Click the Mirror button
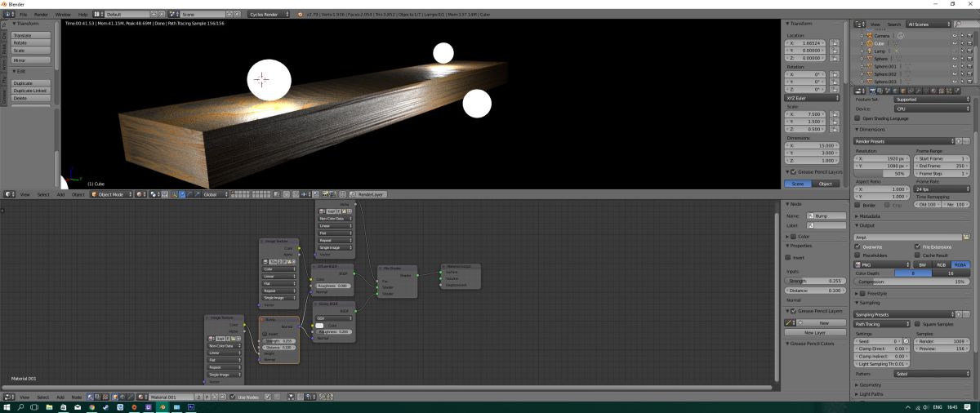Viewport: 980px width, 413px height. (x=32, y=60)
